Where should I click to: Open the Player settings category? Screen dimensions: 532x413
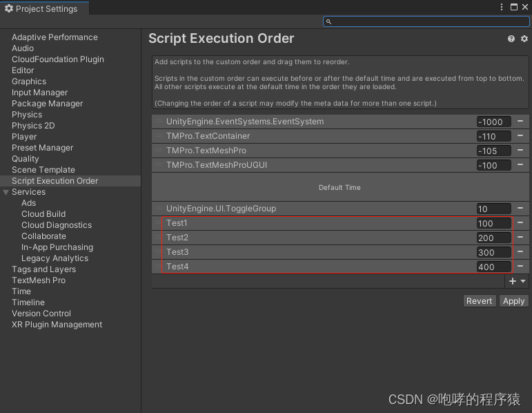click(24, 137)
